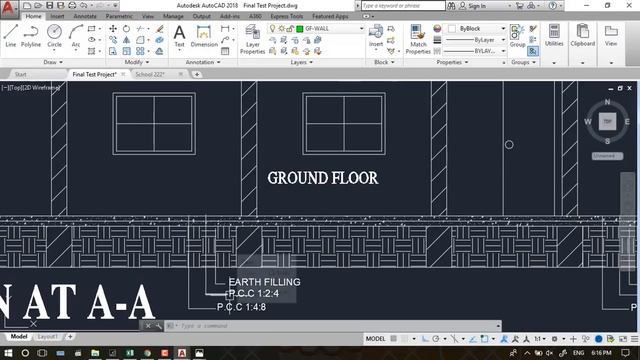This screenshot has height=360, width=640.
Task: Click MODEL space button in status bar
Action: pos(376,339)
